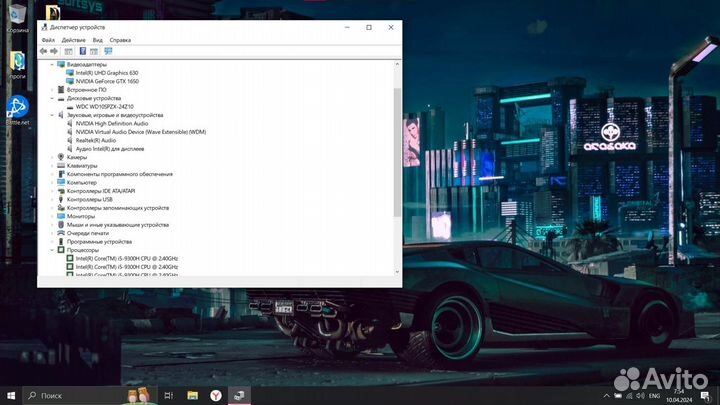Open the Windows Start menu

click(11, 395)
